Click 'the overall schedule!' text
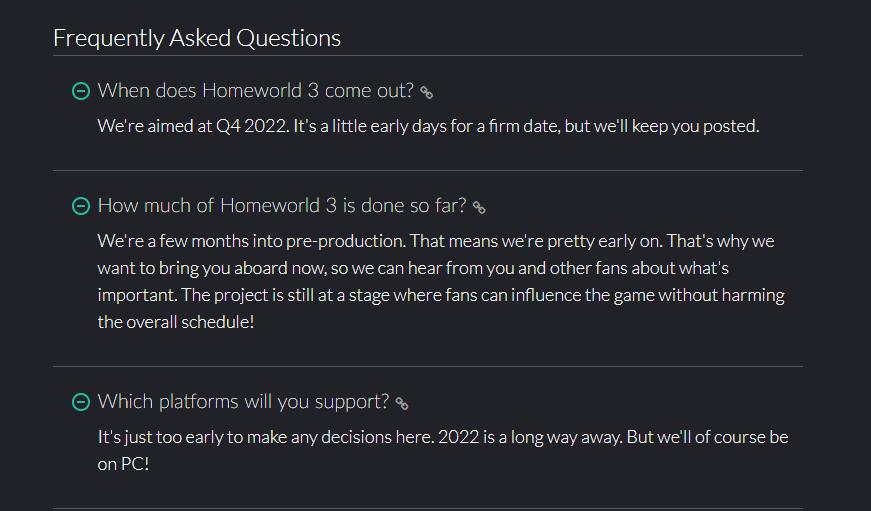This screenshot has width=871, height=511. (176, 322)
